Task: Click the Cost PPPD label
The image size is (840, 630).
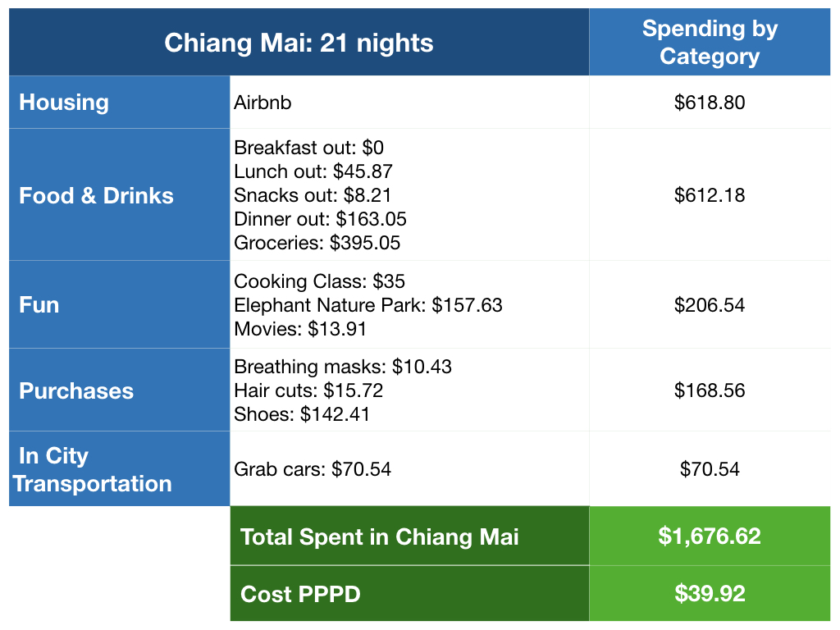Action: [300, 594]
